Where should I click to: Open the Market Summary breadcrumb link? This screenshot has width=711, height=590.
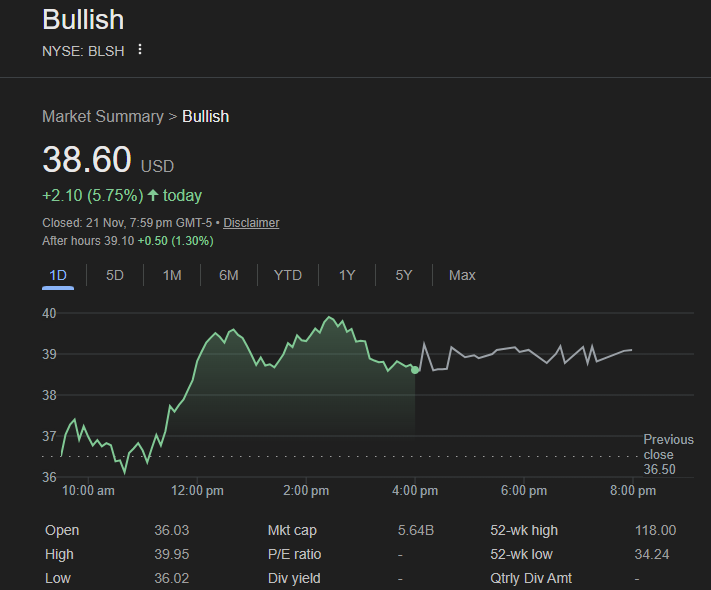[x=102, y=117]
